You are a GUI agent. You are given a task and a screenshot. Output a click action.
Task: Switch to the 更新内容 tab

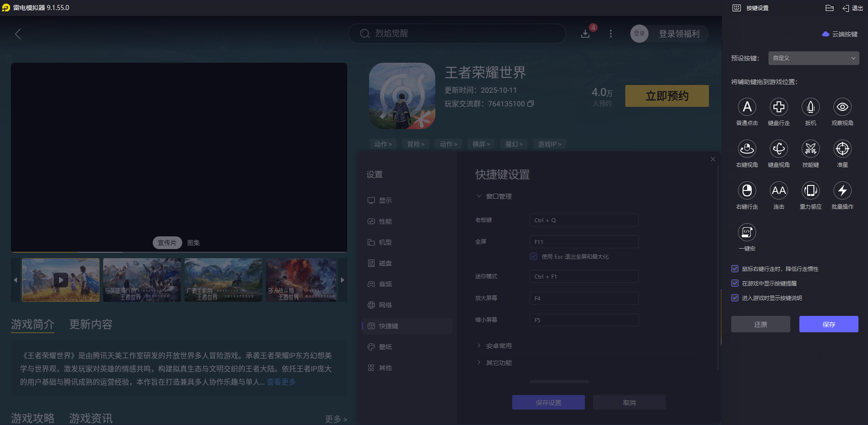(x=90, y=324)
